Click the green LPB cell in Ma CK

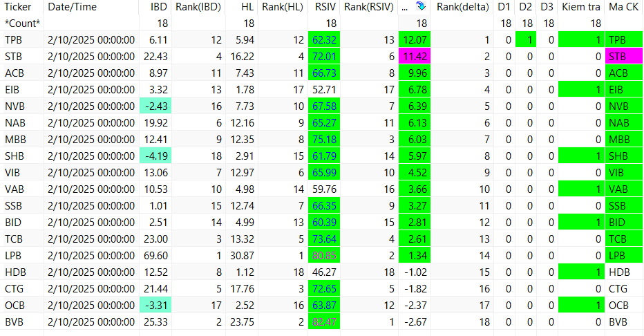(x=623, y=256)
